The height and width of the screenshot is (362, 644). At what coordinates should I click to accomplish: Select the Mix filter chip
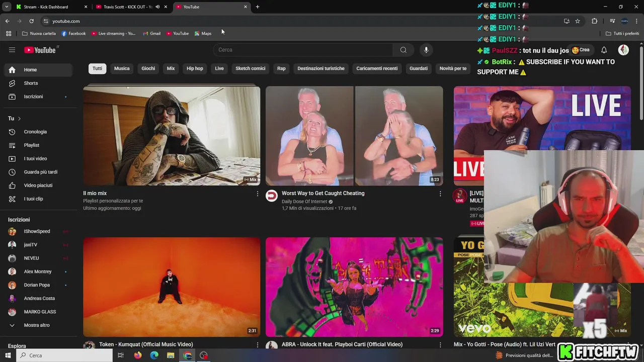tap(171, 68)
